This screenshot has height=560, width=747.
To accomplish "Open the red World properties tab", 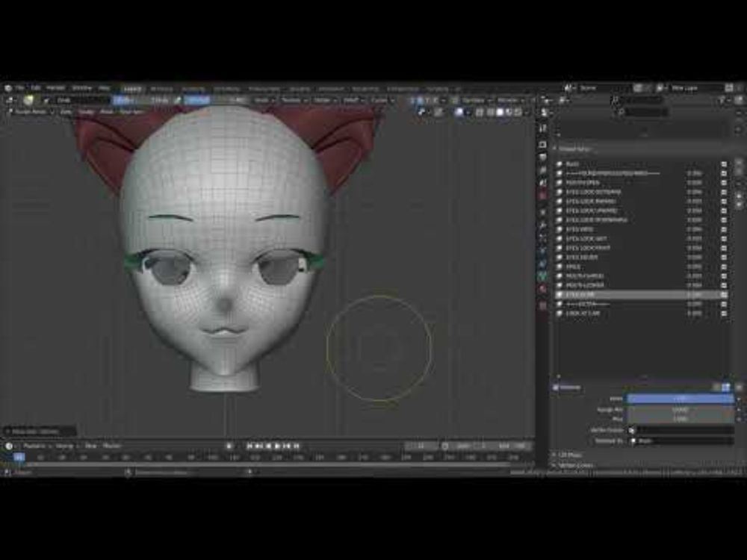I will [543, 195].
